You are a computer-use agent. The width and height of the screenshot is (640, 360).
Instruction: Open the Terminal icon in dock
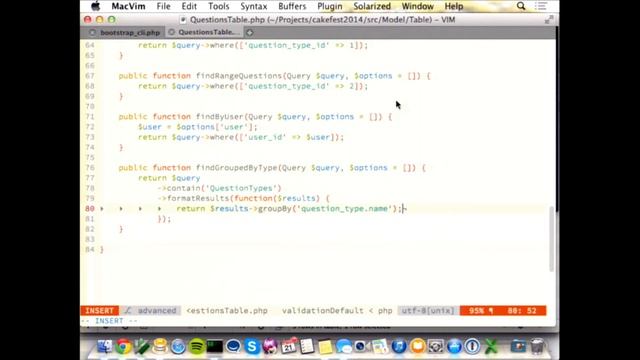(x=215, y=347)
